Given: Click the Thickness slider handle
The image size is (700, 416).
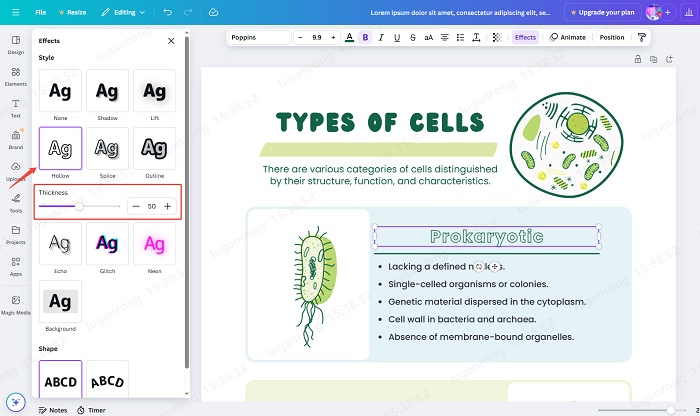Looking at the screenshot, I should pyautogui.click(x=79, y=206).
